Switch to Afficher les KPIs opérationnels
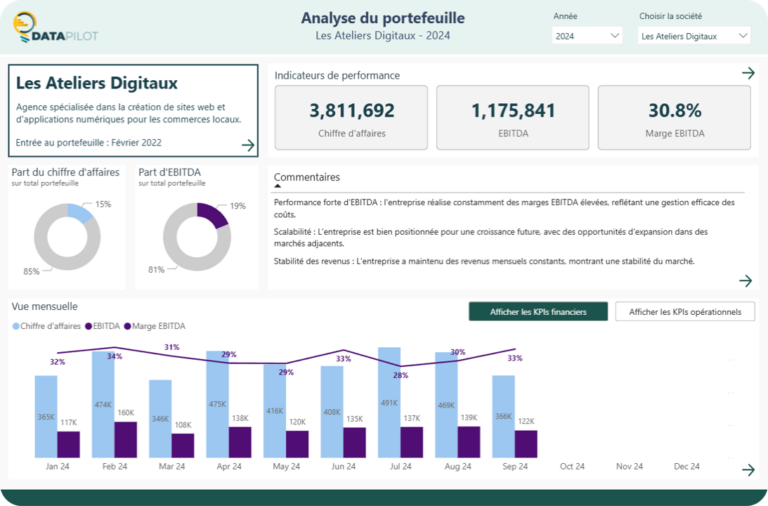The height and width of the screenshot is (506, 768). pos(685,312)
